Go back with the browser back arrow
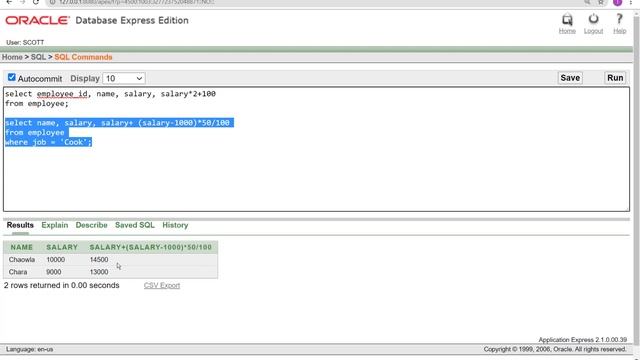Image resolution: width=640 pixels, height=360 pixels. point(9,2)
